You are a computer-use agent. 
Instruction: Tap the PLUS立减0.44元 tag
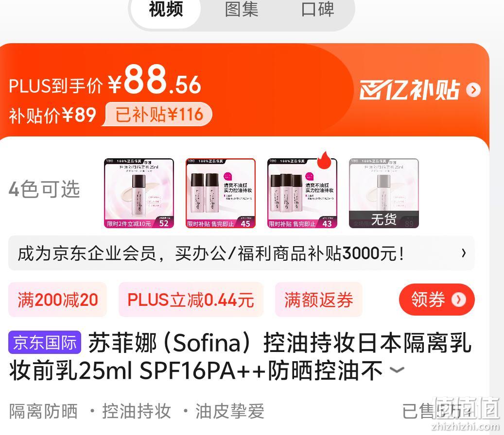(191, 300)
